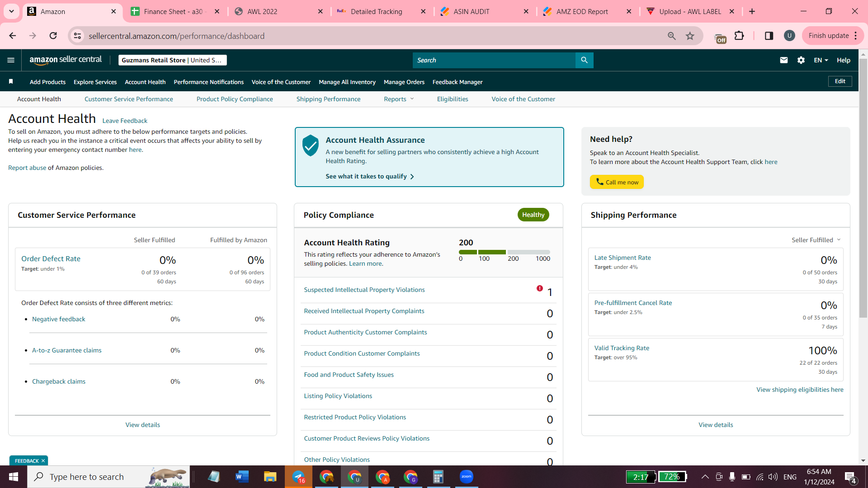Open the Windows Start menu
868x488 pixels.
pos(14,477)
